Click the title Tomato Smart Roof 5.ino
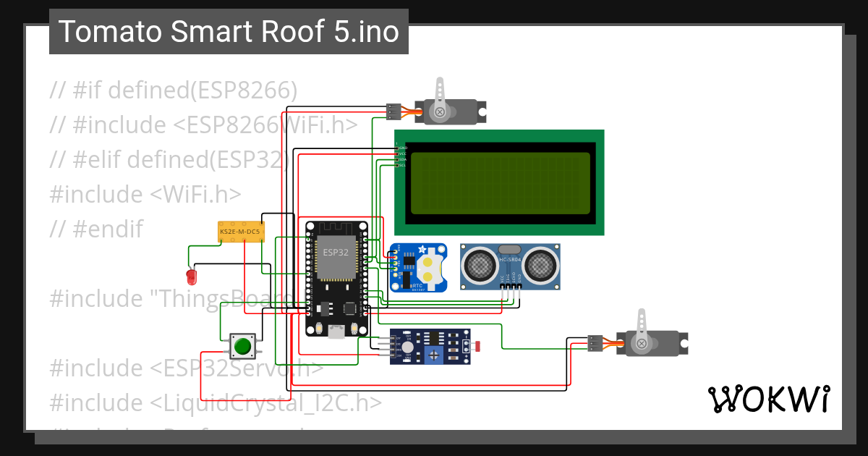 229,30
